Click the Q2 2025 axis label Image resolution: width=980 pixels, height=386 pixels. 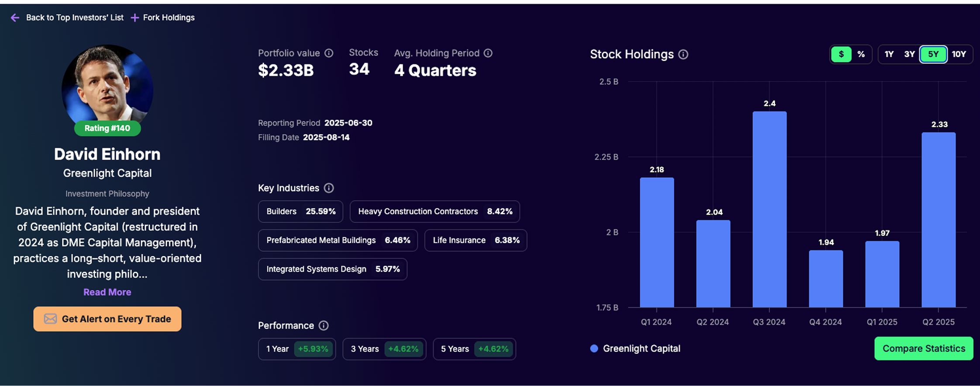(939, 322)
